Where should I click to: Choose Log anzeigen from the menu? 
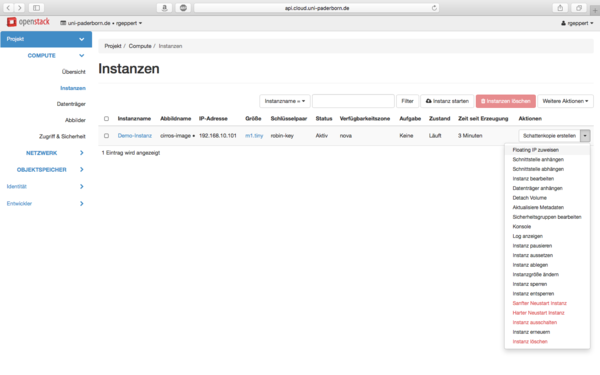coord(548,236)
